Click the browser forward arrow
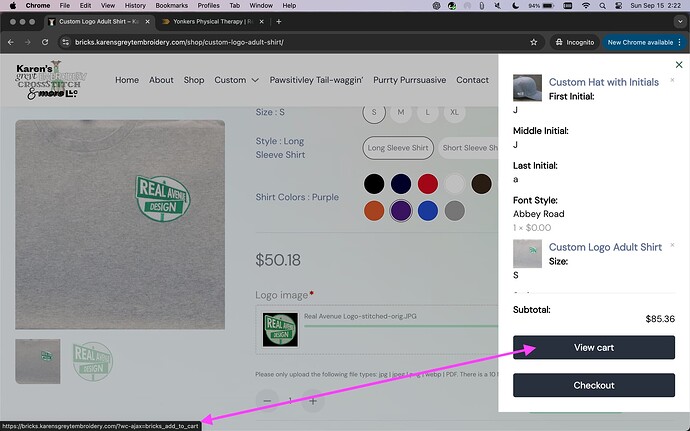Viewport: 690px width, 431px height. 28,42
